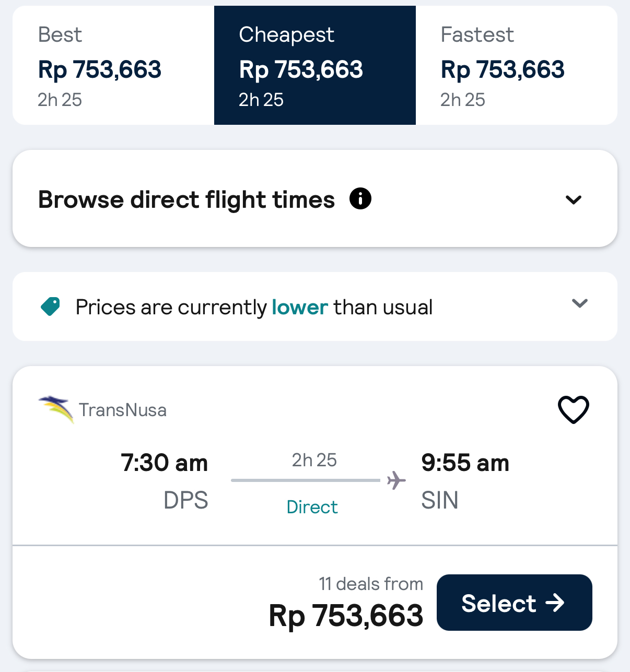Image resolution: width=630 pixels, height=672 pixels.
Task: Switch to the Best sorting tab
Action: (113, 66)
